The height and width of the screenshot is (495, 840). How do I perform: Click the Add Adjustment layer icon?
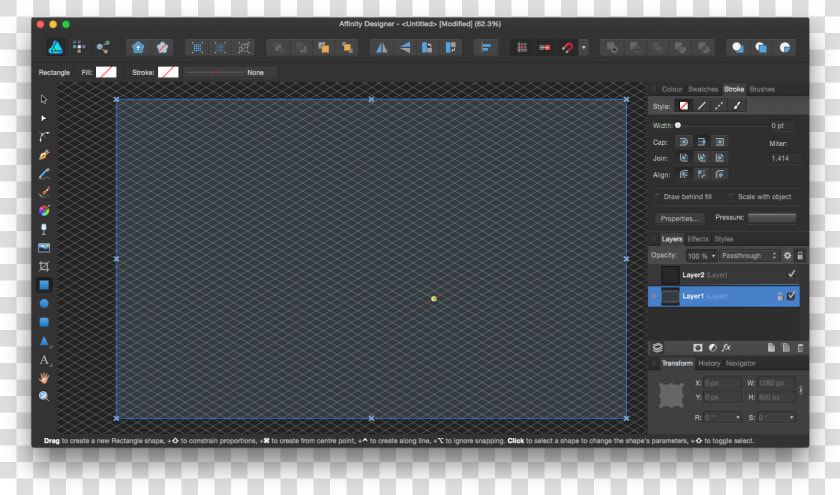tap(712, 348)
